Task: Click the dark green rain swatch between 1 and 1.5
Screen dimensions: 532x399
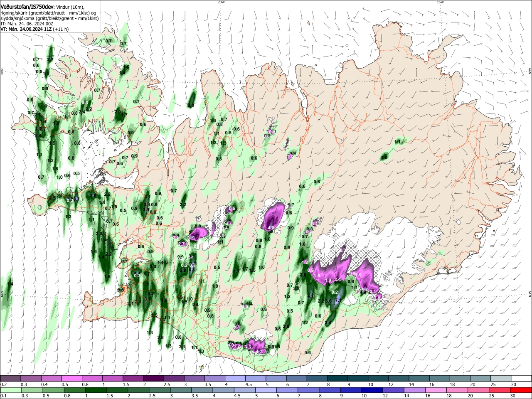Action: [x=96, y=390]
